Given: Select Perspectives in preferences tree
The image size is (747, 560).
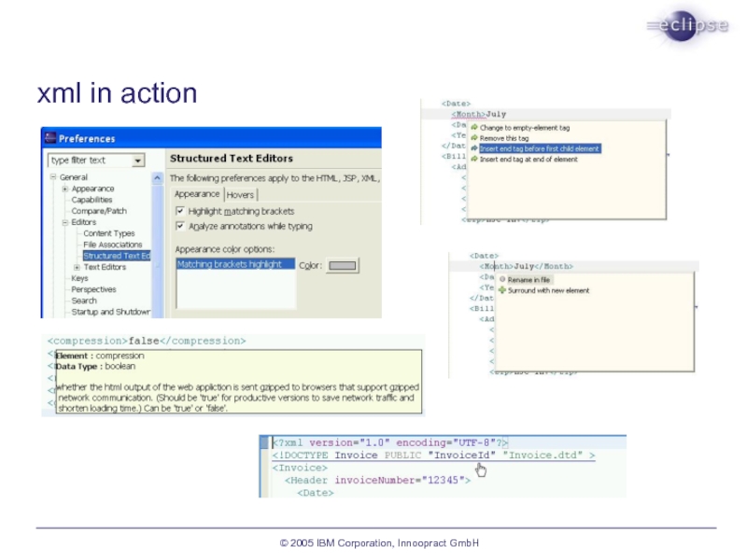Looking at the screenshot, I should [93, 289].
